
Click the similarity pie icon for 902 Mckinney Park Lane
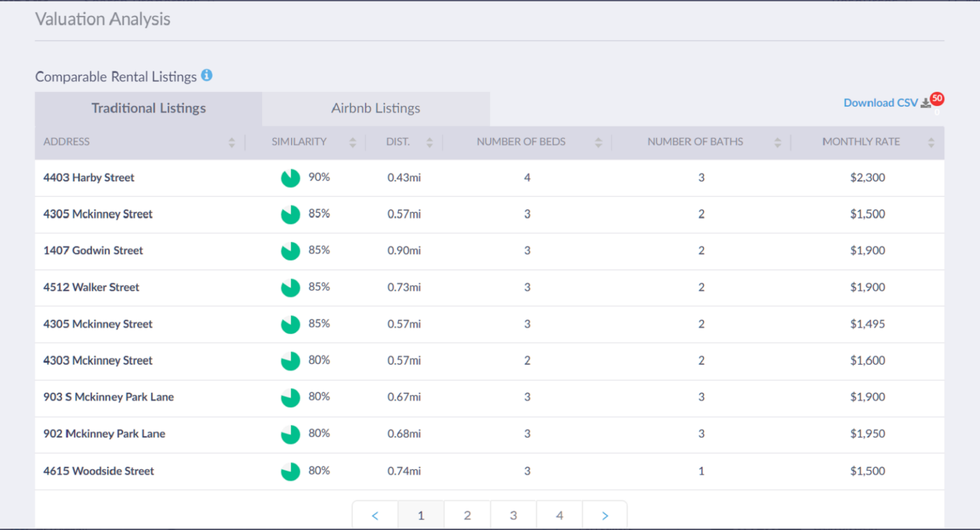[x=290, y=434]
